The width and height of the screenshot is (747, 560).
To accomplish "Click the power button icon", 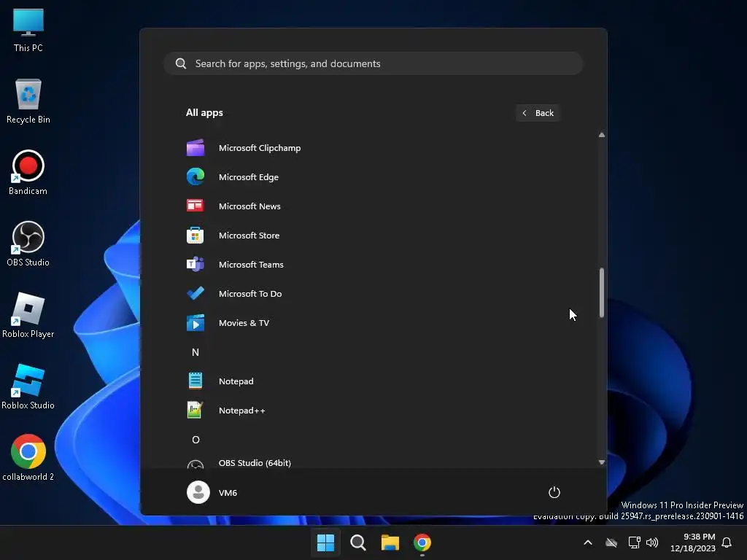I will (554, 492).
